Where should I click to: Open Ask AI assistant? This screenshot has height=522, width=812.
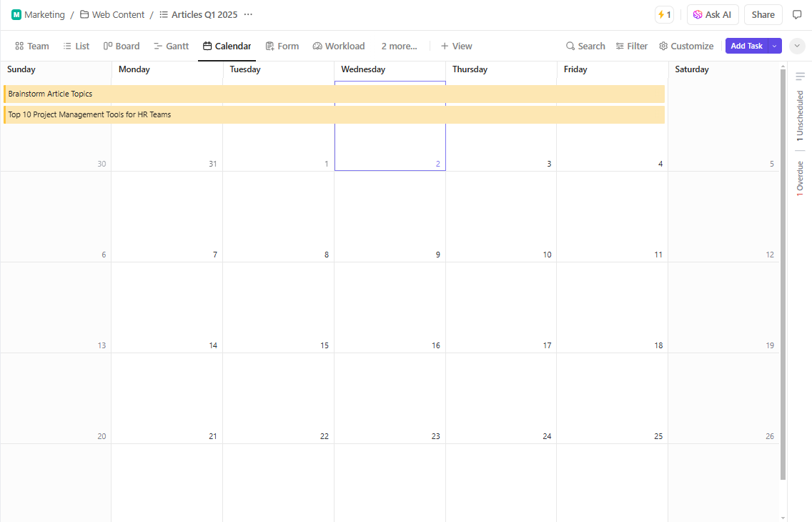(713, 15)
